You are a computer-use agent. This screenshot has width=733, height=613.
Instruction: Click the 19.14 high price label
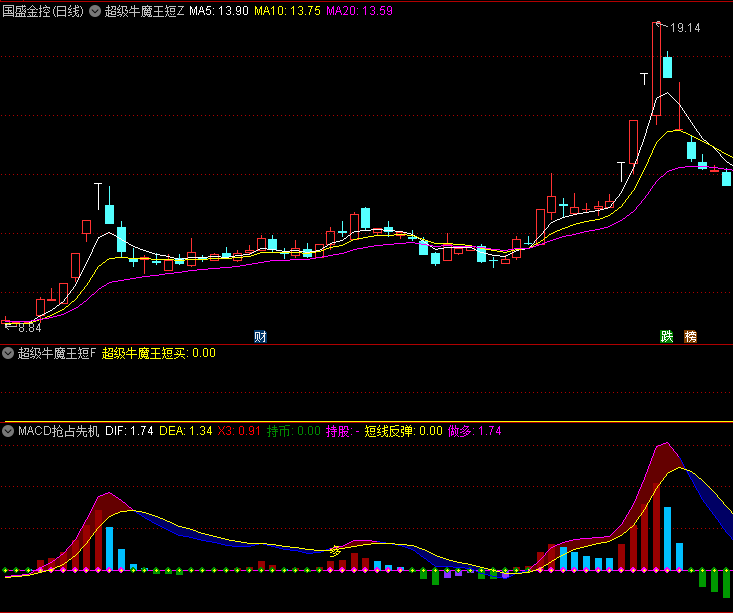pos(685,28)
